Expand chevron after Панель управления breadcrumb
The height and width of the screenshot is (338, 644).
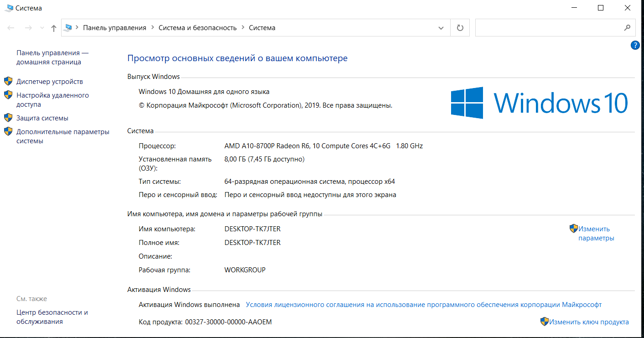[152, 28]
